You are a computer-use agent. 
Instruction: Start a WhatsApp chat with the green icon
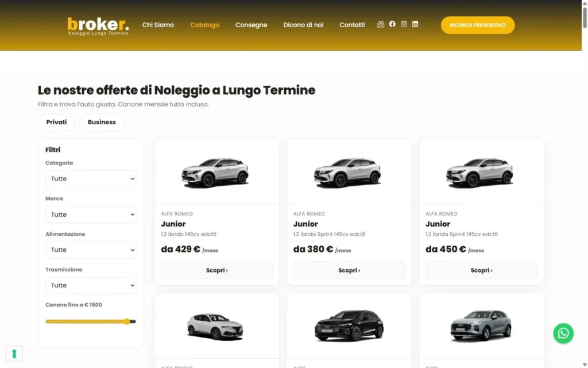563,333
